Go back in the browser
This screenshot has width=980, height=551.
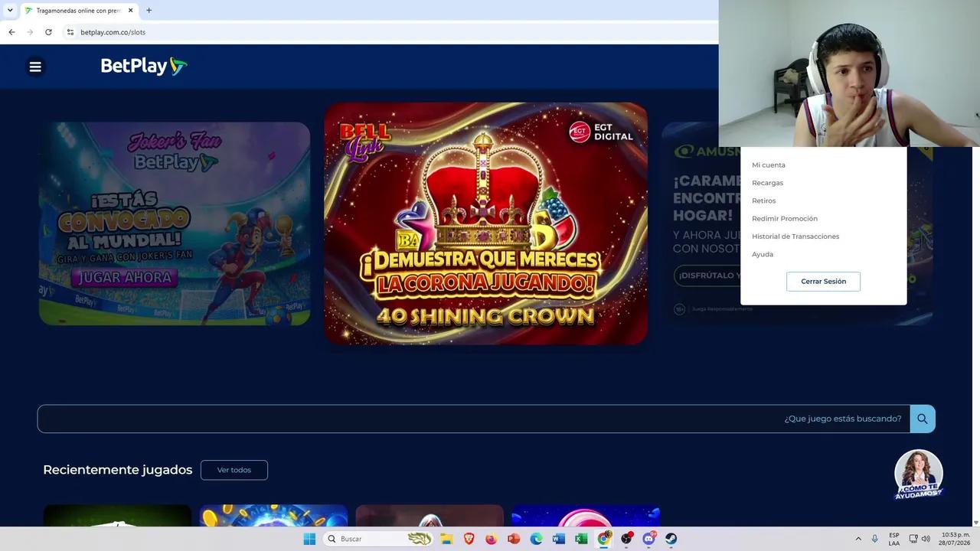point(11,32)
